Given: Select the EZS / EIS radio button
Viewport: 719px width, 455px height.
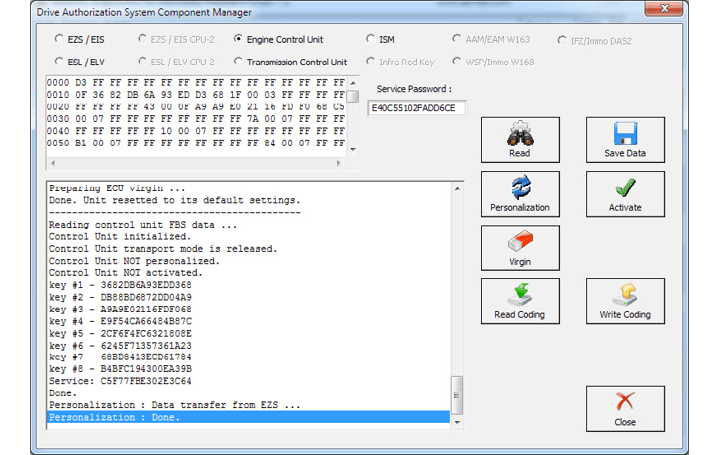Looking at the screenshot, I should [58, 40].
